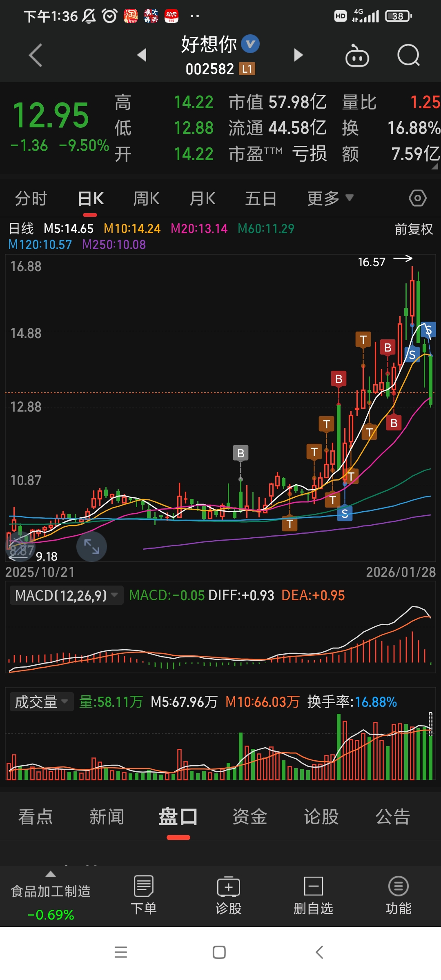
Task: Tap DEA:+0.95 indicator value
Action: tap(313, 595)
